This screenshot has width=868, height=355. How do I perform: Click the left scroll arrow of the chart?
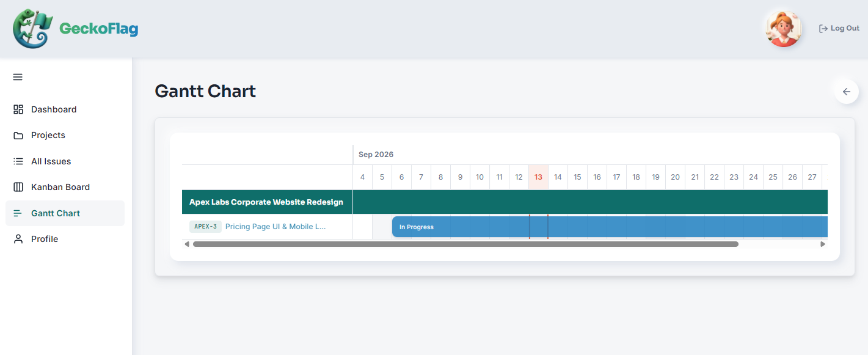coord(187,244)
